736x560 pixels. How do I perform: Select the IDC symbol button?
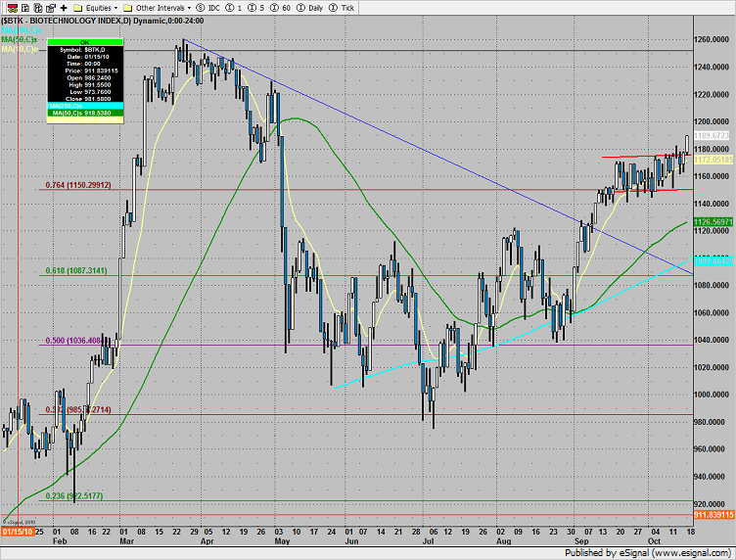[x=207, y=8]
